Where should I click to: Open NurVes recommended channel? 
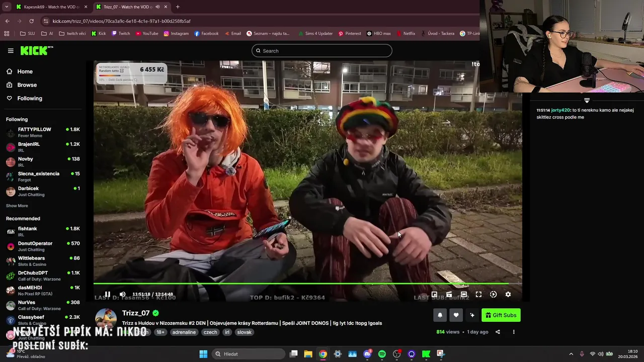pyautogui.click(x=42, y=305)
